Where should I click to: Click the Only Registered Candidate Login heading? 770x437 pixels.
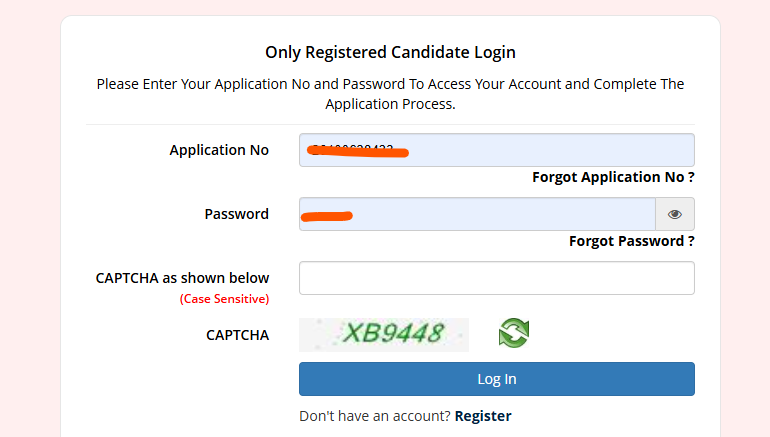390,52
